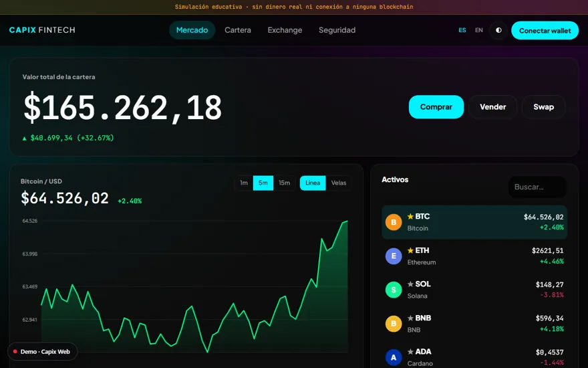Click the Valor total de la cartera label
The height and width of the screenshot is (368, 588).
tap(59, 77)
